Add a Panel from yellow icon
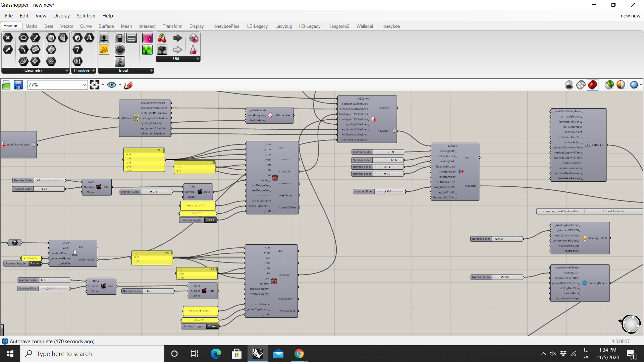644x362 pixels. coord(104,50)
